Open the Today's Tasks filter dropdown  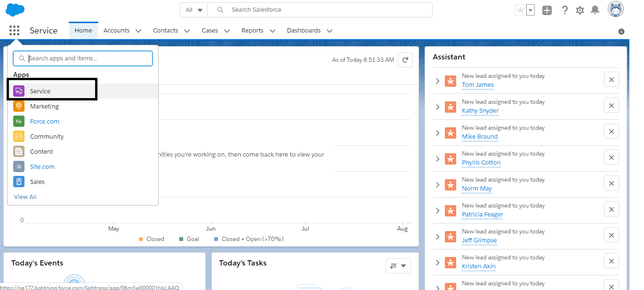click(398, 266)
